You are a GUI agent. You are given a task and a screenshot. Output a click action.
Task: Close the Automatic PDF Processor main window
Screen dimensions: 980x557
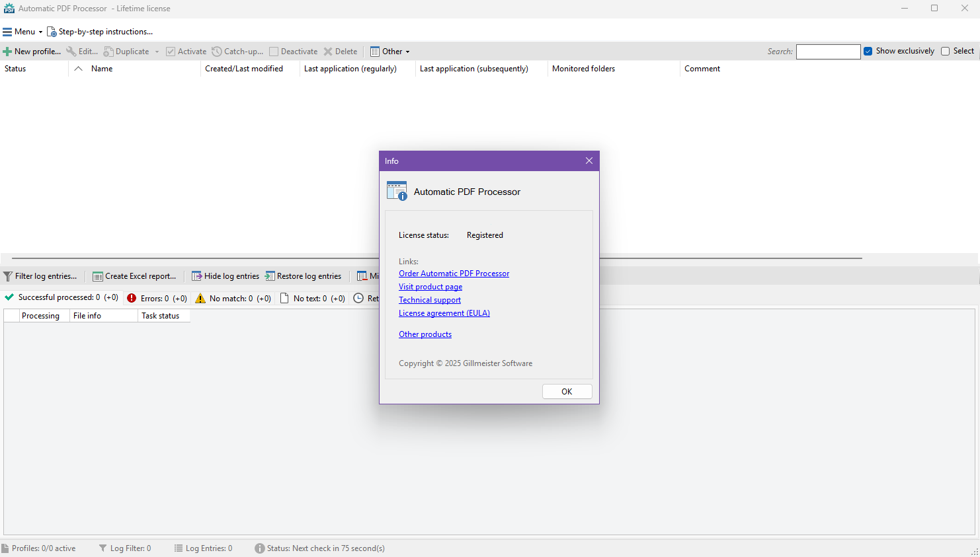pyautogui.click(x=965, y=9)
